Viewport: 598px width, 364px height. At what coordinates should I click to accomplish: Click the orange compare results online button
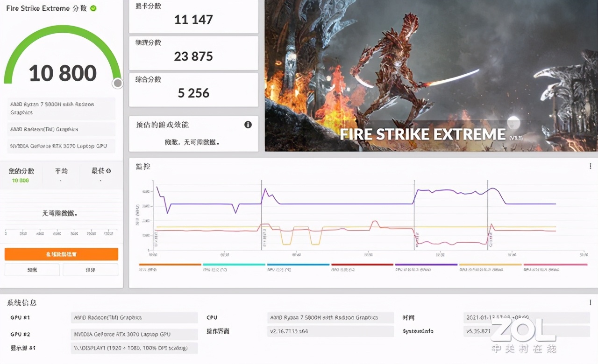pos(61,254)
